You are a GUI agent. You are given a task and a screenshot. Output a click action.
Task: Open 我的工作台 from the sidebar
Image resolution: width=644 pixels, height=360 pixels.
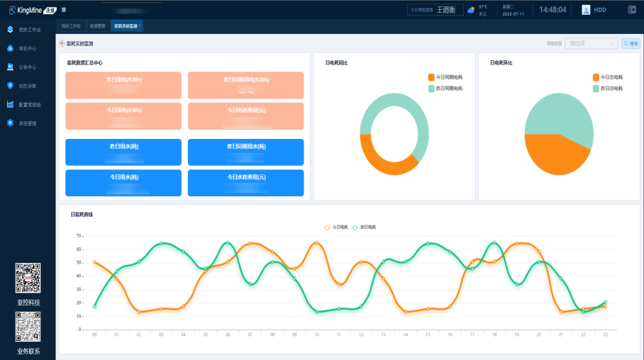(30, 30)
